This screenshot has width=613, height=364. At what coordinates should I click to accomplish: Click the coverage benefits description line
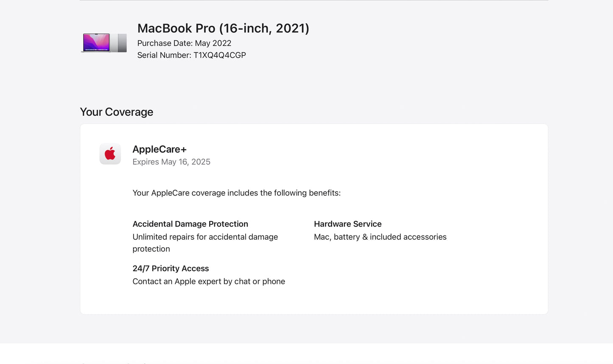pyautogui.click(x=236, y=193)
